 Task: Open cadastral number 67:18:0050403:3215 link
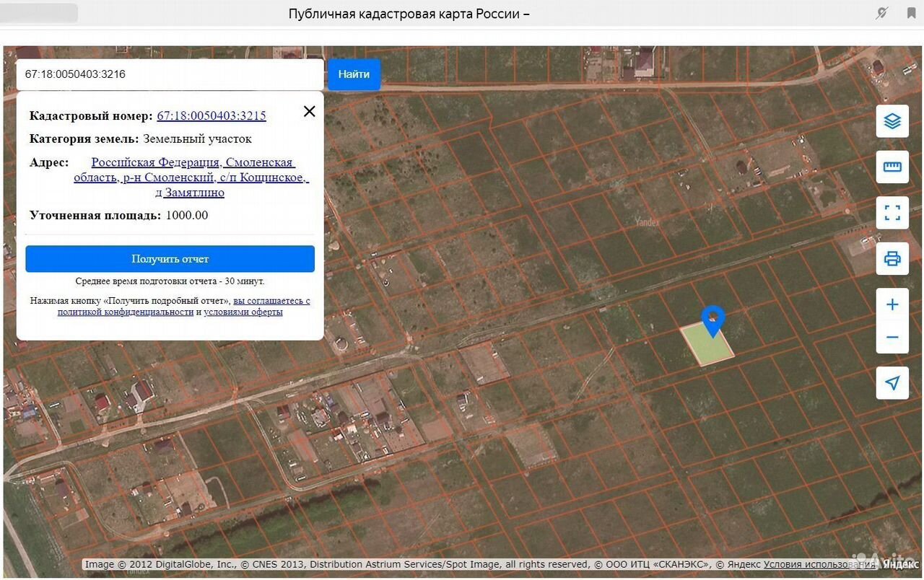(212, 115)
